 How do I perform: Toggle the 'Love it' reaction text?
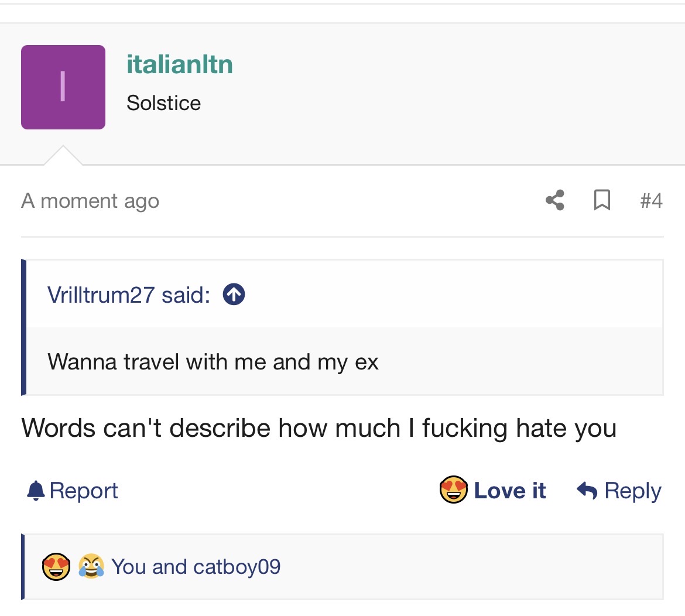pyautogui.click(x=510, y=491)
